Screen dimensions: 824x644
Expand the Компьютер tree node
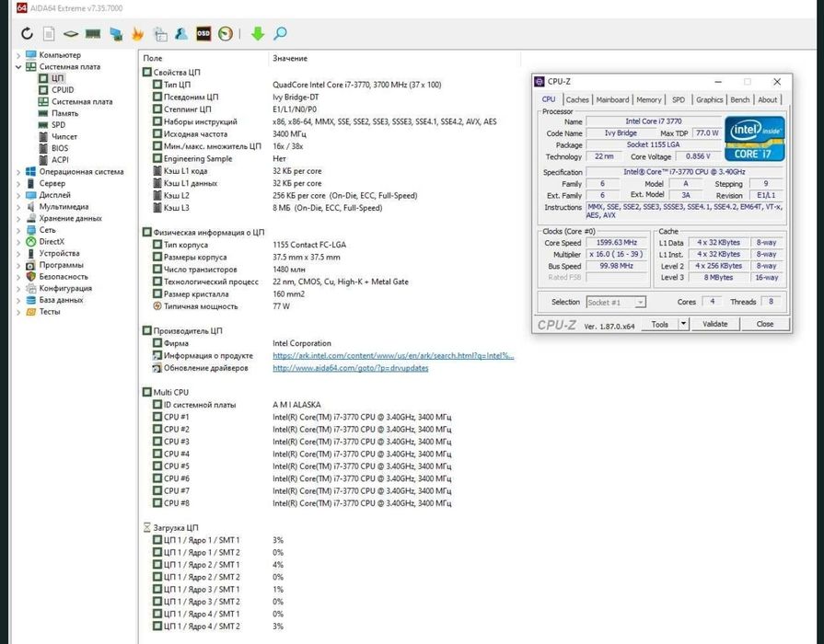click(x=18, y=55)
